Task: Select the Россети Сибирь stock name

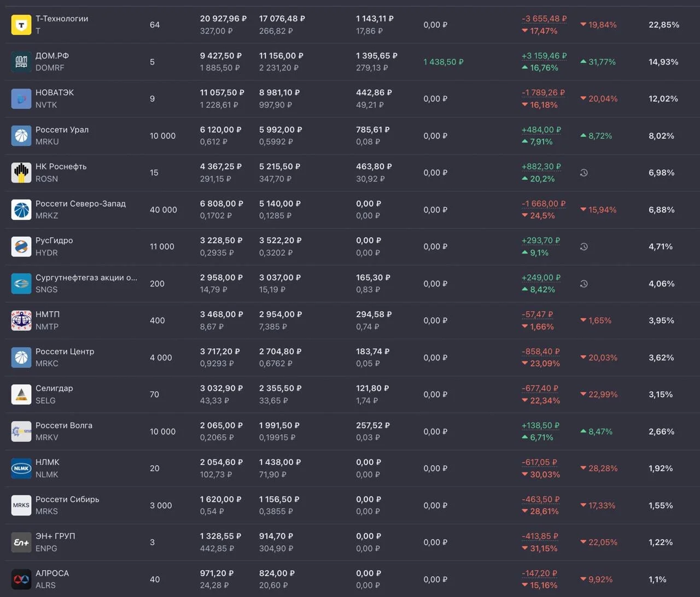Action: pos(67,499)
